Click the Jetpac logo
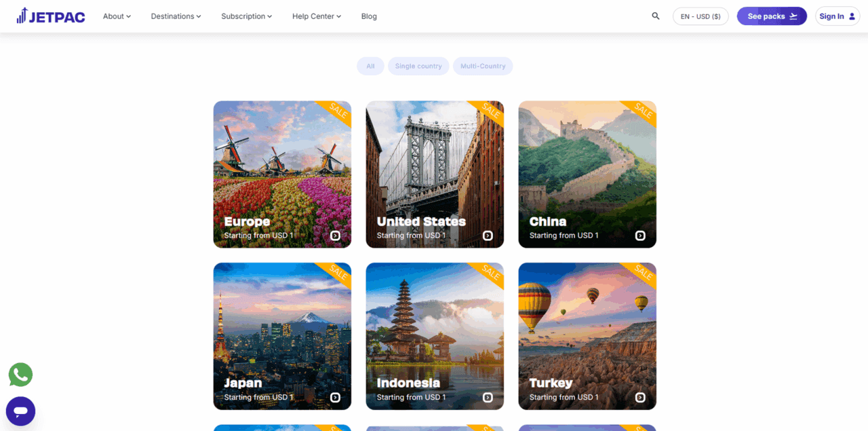Image resolution: width=868 pixels, height=431 pixels. (x=51, y=16)
